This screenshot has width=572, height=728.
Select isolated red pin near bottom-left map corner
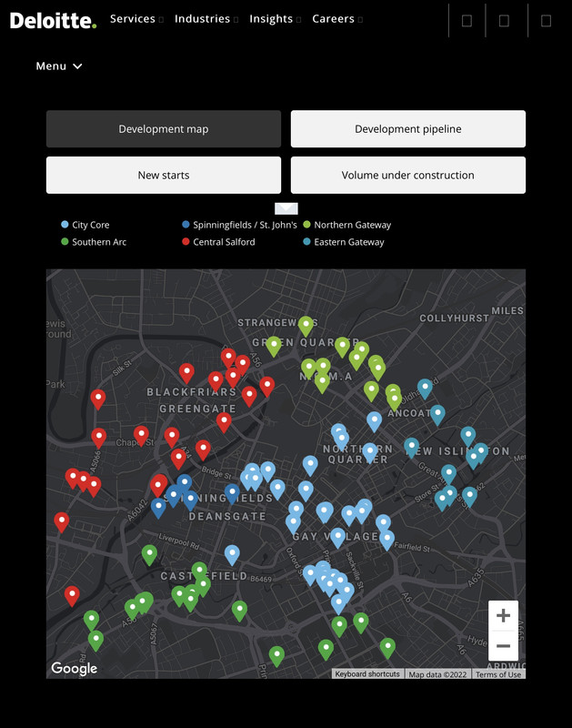72,596
